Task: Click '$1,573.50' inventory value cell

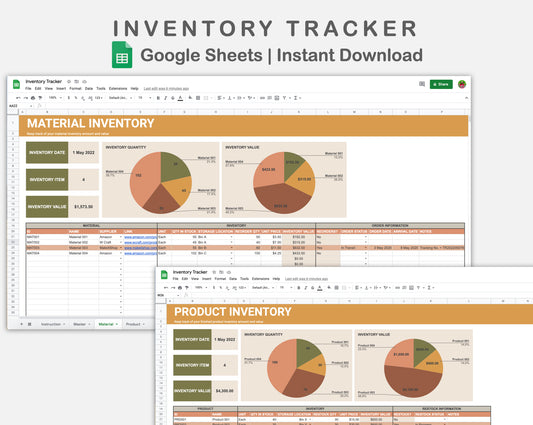Action: [x=84, y=207]
